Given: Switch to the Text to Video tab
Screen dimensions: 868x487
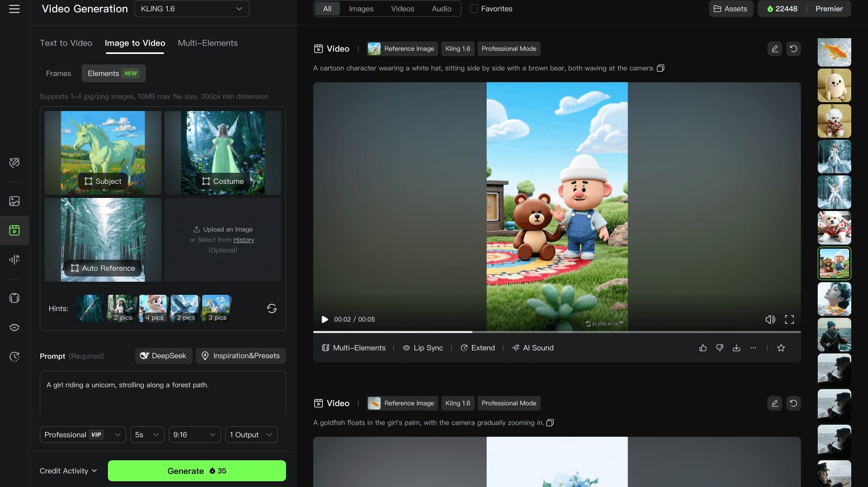Looking at the screenshot, I should point(66,43).
